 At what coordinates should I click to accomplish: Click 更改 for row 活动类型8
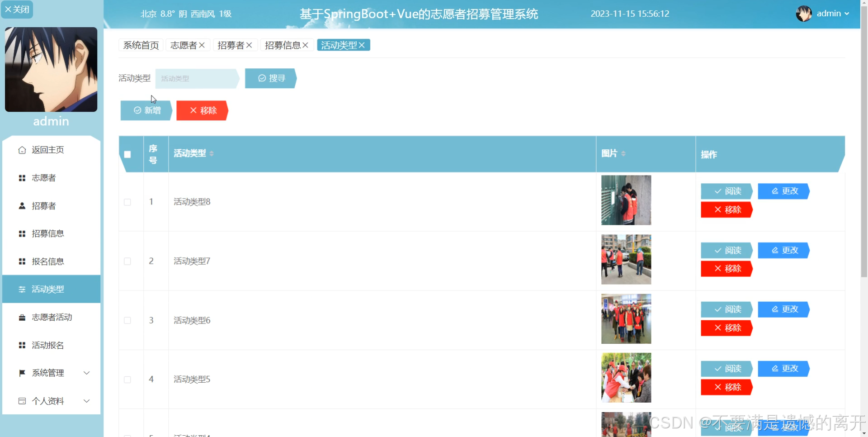783,191
